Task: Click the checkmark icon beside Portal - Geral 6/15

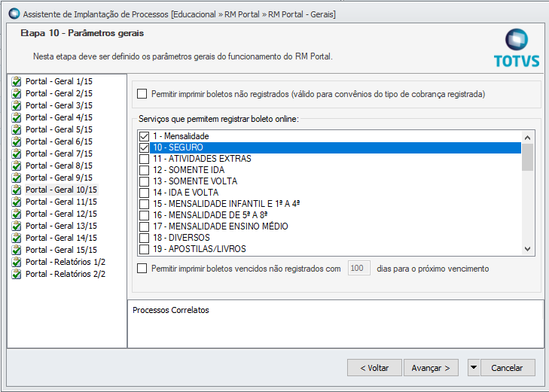Action: [x=16, y=141]
